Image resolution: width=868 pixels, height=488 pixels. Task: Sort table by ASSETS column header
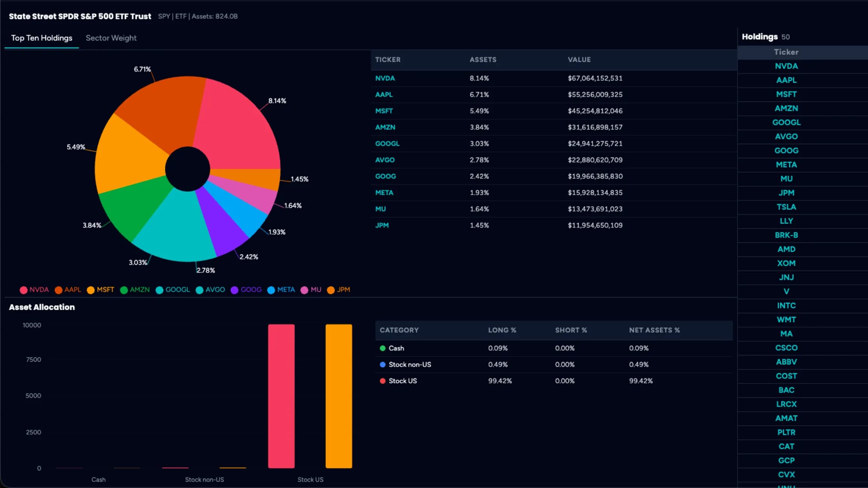click(x=483, y=59)
